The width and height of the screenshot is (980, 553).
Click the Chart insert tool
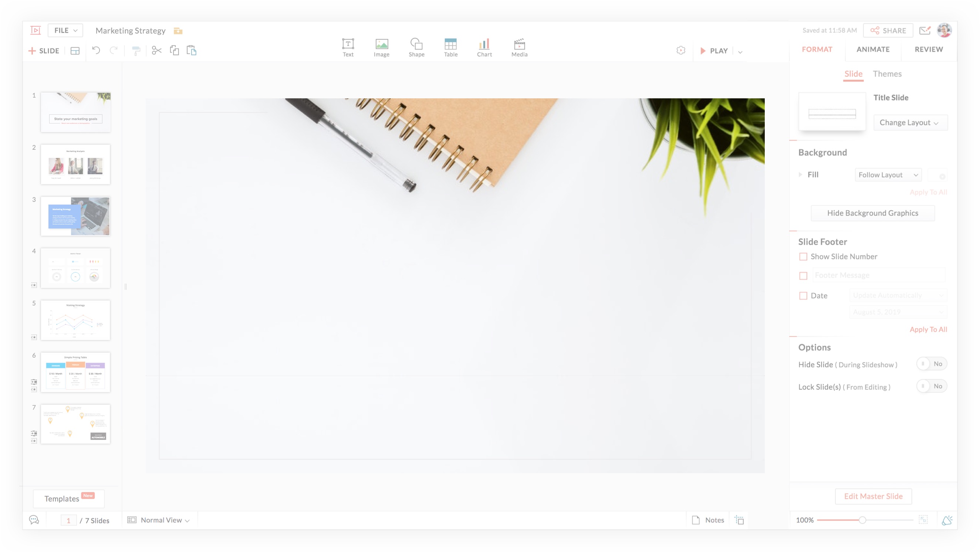tap(484, 47)
